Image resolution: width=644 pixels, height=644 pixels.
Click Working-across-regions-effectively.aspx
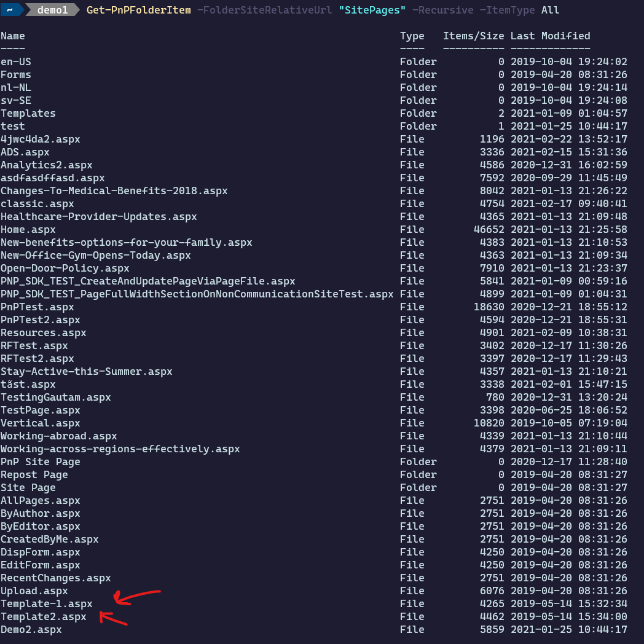coord(120,449)
